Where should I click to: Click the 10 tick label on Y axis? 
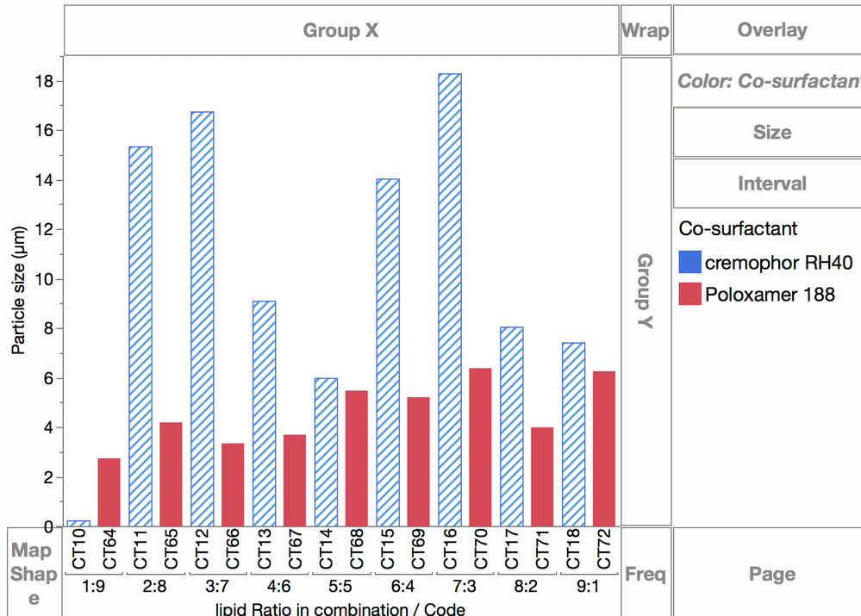pos(44,279)
